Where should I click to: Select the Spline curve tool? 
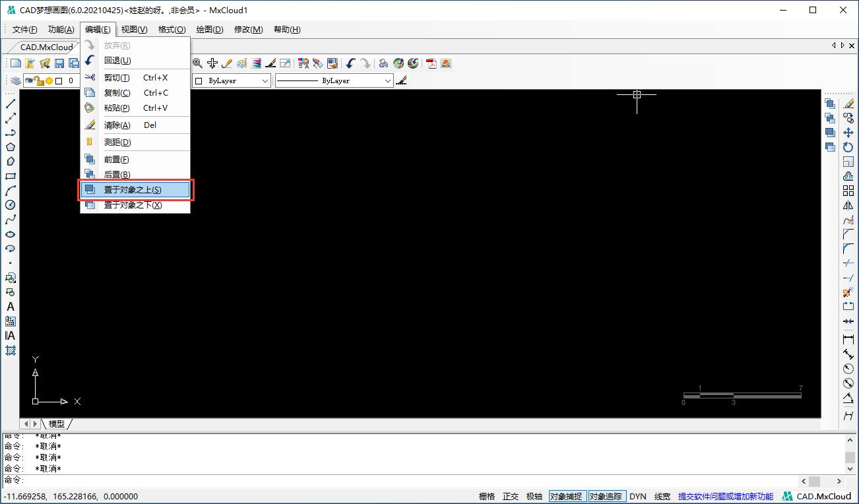(x=11, y=220)
